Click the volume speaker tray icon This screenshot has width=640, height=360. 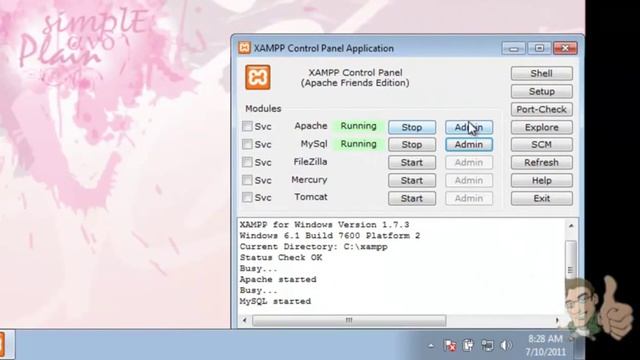coord(505,345)
